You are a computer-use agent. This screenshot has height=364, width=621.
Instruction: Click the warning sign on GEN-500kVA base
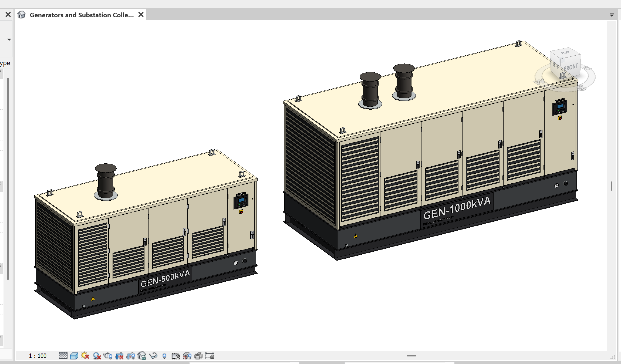pyautogui.click(x=93, y=299)
